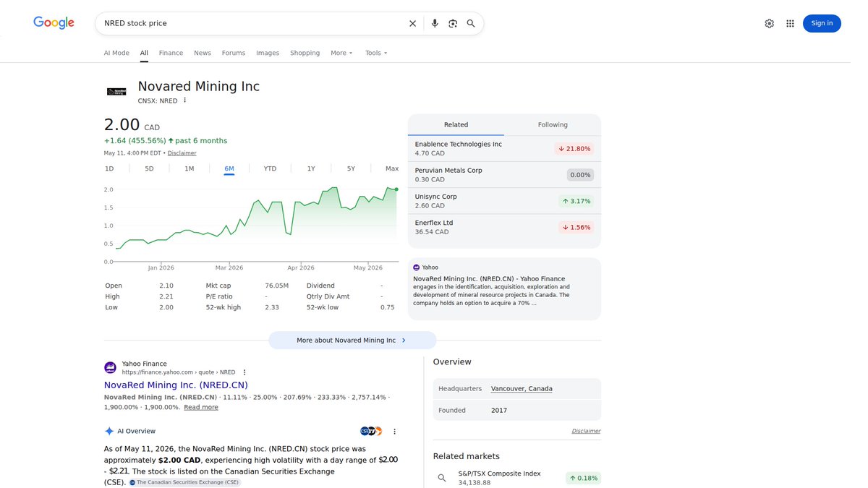Open the Disclaimer link under Overview
The width and height of the screenshot is (868, 488).
586,431
